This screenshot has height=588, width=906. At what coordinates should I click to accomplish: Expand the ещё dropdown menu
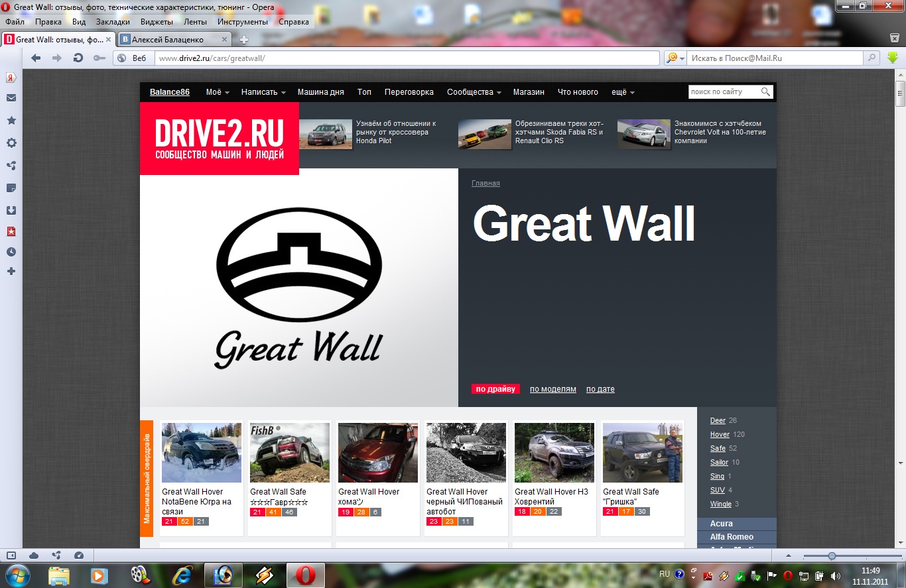[x=623, y=92]
